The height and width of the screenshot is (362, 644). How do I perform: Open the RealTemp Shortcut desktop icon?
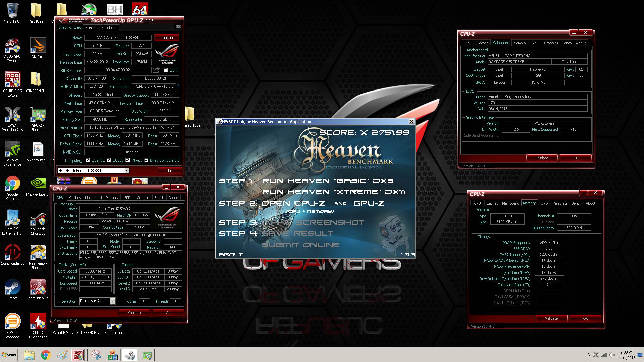point(38,257)
